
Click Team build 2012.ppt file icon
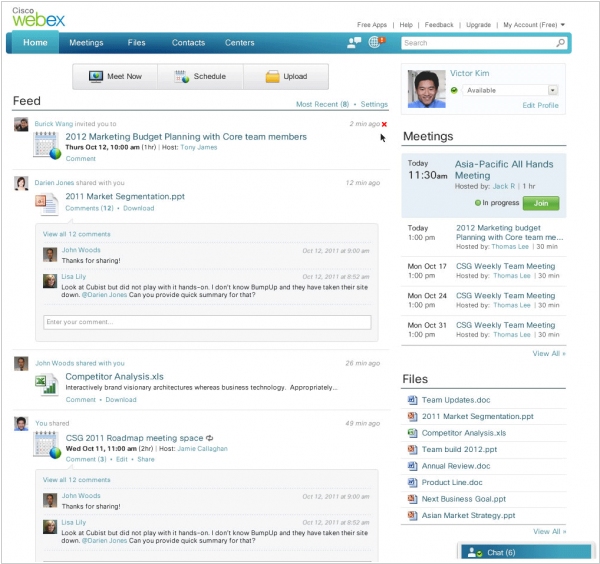coord(412,449)
